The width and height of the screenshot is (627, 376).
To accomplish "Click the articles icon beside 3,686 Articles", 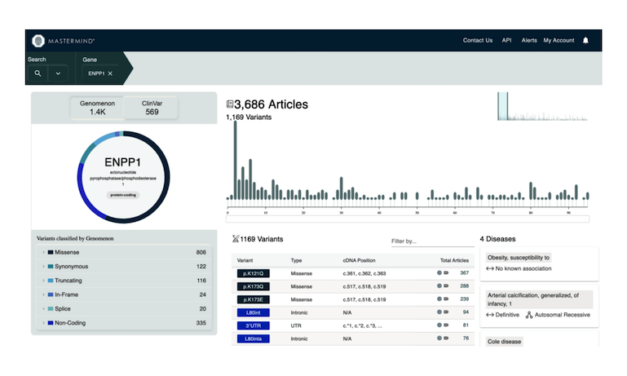I will click(x=230, y=104).
